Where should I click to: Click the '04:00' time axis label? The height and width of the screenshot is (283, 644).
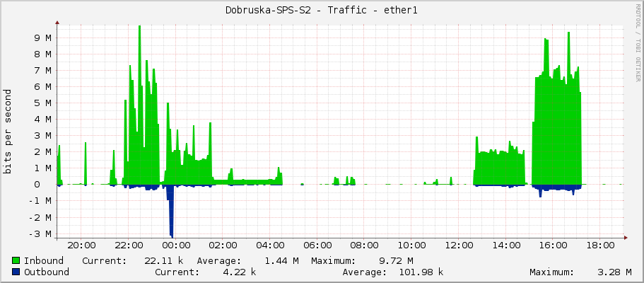click(x=270, y=246)
